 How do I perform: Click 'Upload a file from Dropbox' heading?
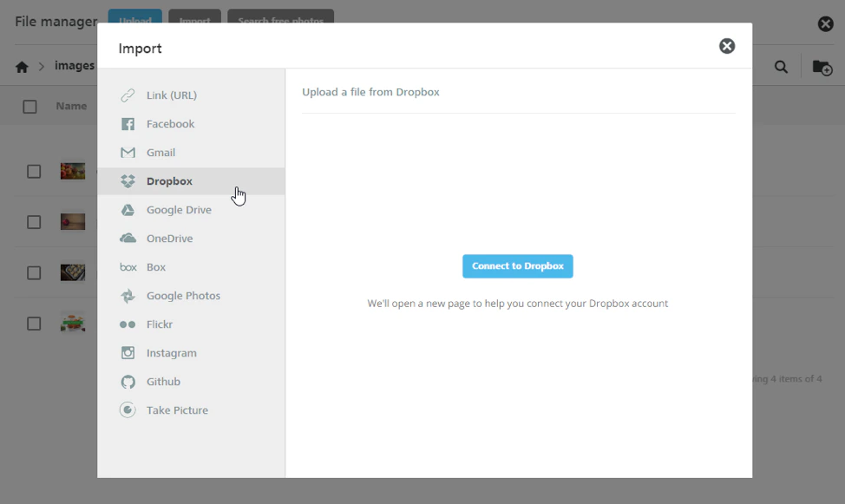click(x=370, y=92)
